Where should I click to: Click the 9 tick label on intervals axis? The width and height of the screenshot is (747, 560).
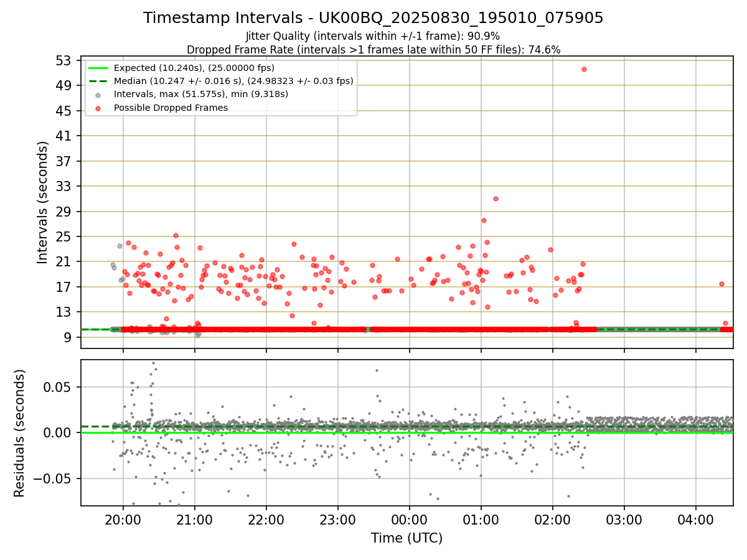coord(67,337)
